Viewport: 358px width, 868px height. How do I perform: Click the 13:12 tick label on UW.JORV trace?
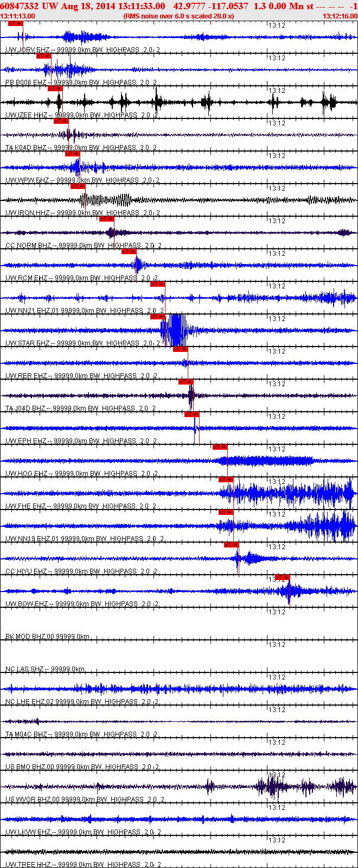tap(277, 25)
